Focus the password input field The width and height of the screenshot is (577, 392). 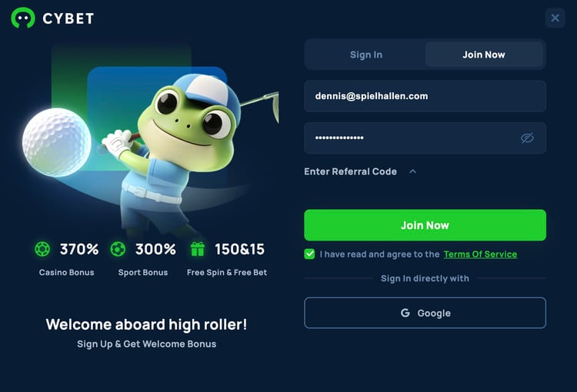pos(425,138)
